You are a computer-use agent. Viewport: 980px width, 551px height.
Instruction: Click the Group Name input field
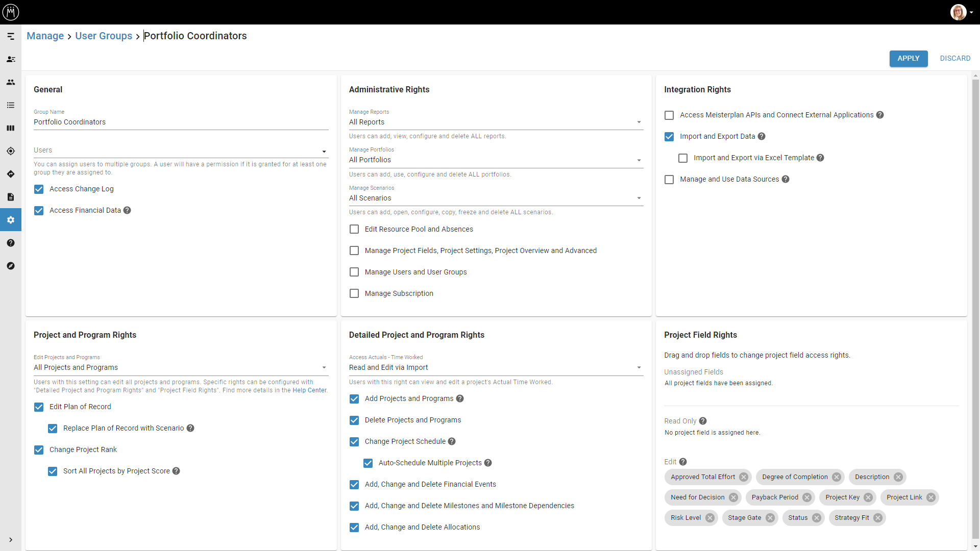tap(181, 122)
